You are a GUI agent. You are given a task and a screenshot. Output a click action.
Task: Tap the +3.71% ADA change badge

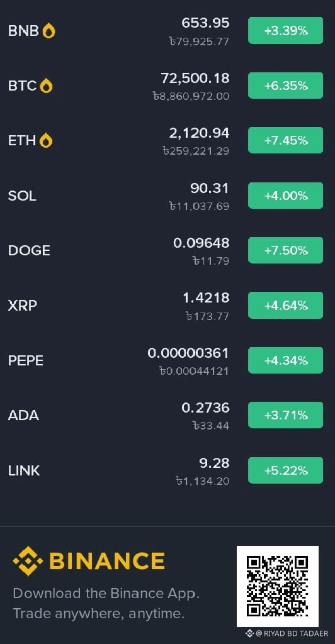coord(285,415)
